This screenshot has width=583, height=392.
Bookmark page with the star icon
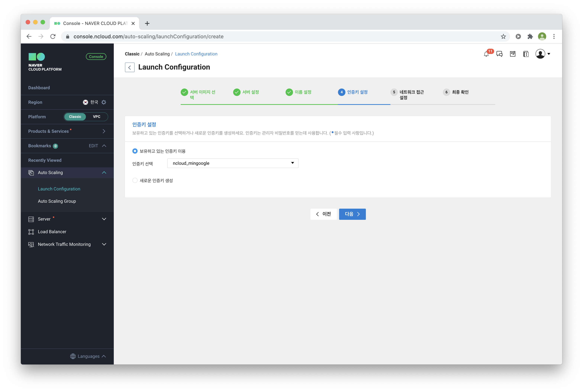click(x=503, y=36)
